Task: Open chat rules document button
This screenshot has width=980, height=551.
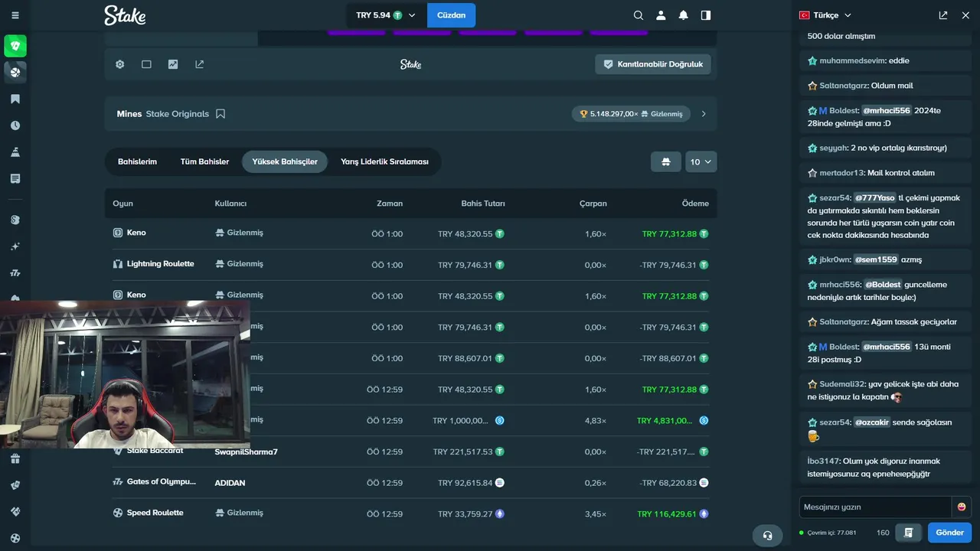Action: (908, 533)
